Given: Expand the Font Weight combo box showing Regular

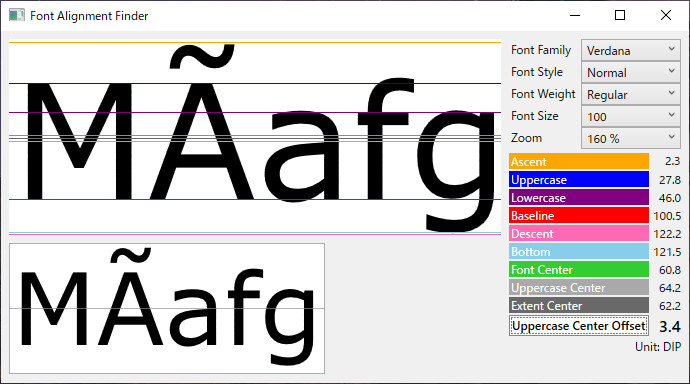Looking at the screenshot, I should [631, 94].
